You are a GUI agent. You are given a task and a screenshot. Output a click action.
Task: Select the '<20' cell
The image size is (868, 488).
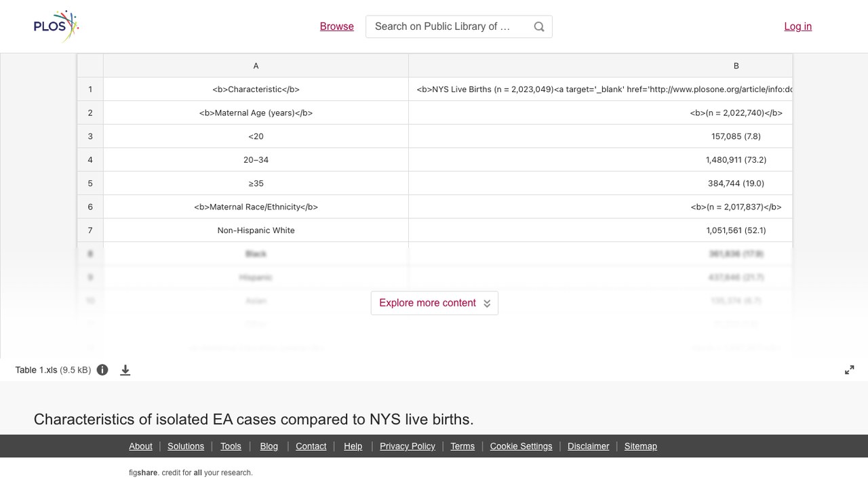(x=256, y=136)
